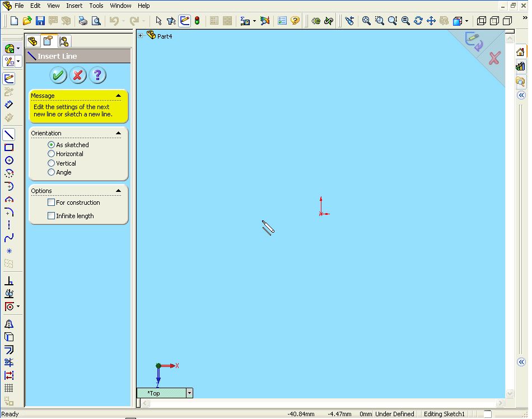Collapse the Message section

click(x=118, y=96)
